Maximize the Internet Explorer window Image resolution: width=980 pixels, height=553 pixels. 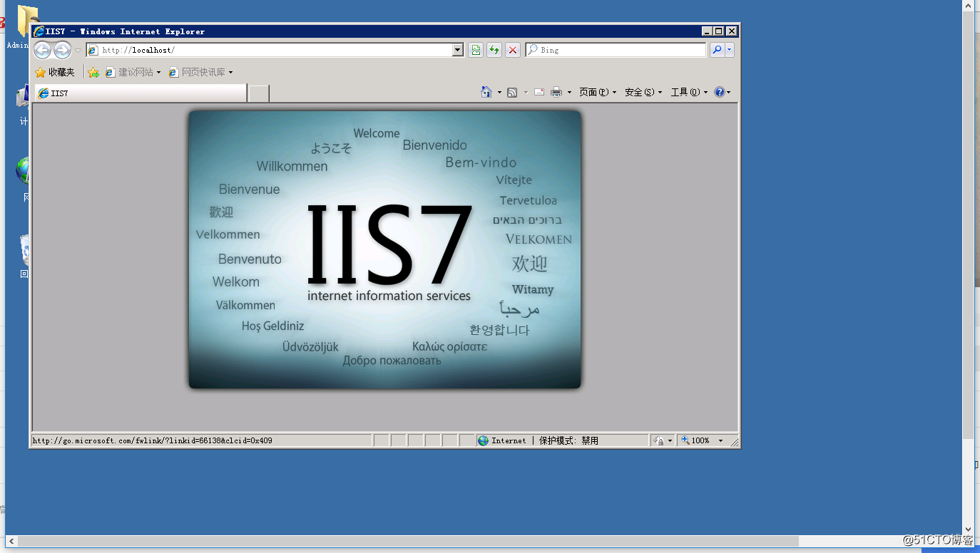[x=718, y=31]
